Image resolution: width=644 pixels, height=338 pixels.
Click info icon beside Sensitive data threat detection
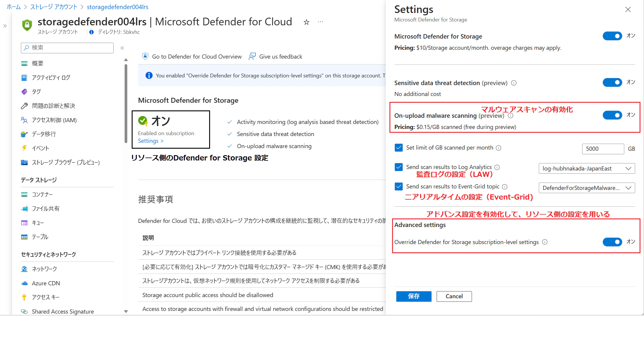514,83
